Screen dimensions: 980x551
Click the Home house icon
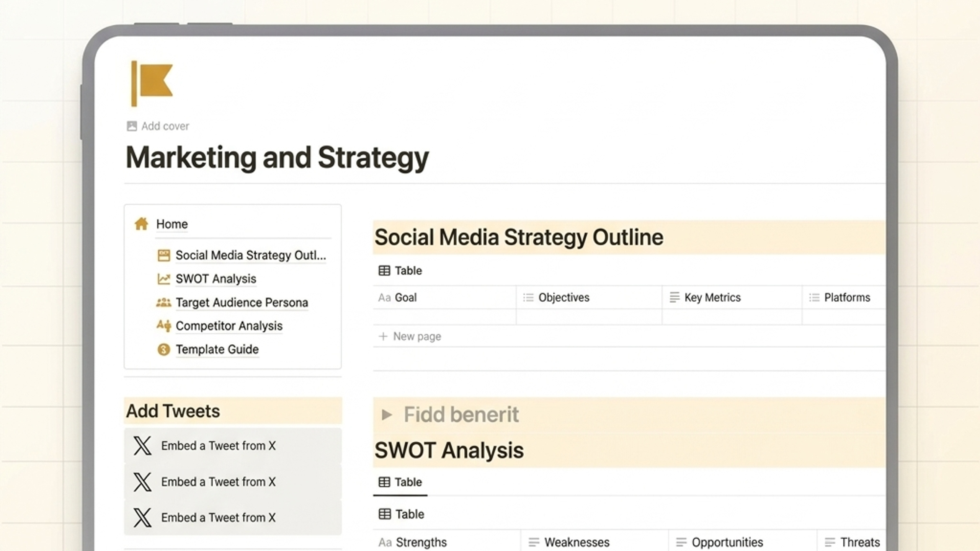pyautogui.click(x=141, y=224)
